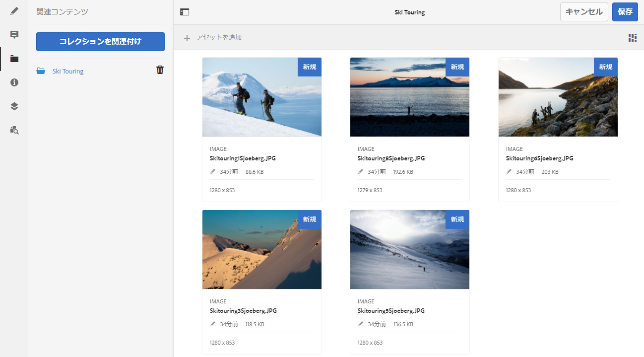Open the Ski Touring collection link

(68, 71)
